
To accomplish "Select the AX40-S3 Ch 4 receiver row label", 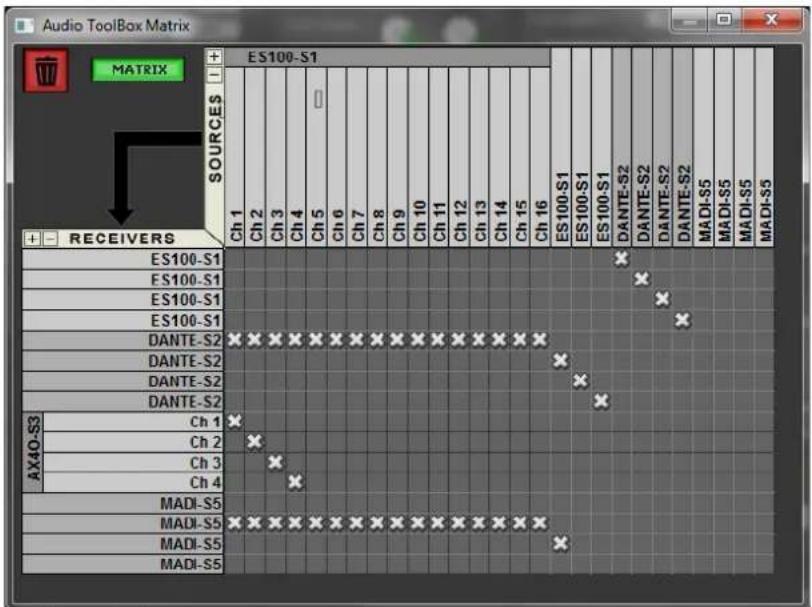I will pos(134,482).
